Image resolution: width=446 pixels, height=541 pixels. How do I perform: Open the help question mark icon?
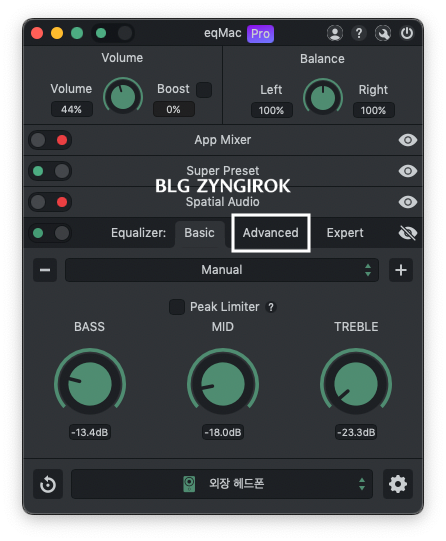tap(359, 33)
